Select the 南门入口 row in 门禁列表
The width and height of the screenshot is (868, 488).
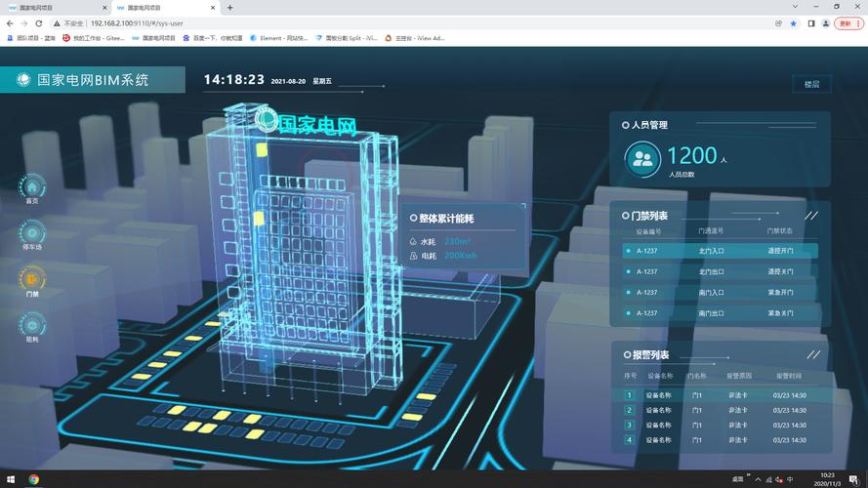(720, 292)
